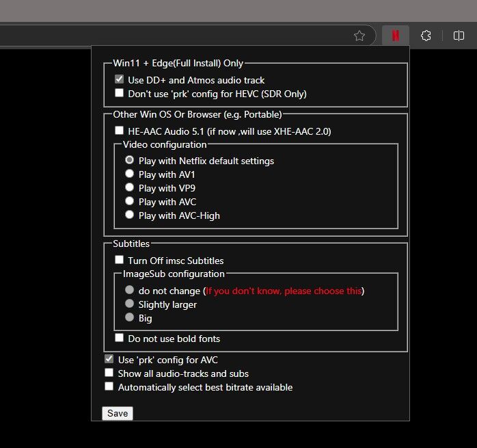The width and height of the screenshot is (477, 448).
Task: Click the red 'If you don't know' hint text
Action: click(x=284, y=291)
